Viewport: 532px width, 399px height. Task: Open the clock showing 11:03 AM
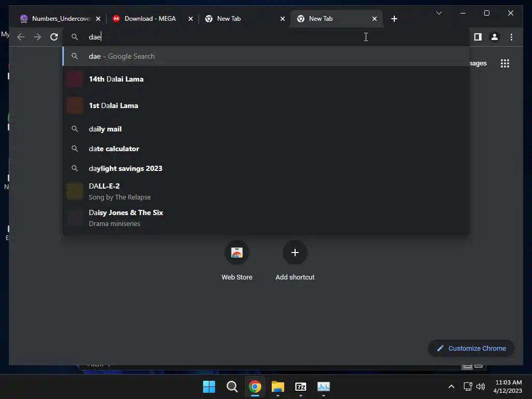coord(508,387)
